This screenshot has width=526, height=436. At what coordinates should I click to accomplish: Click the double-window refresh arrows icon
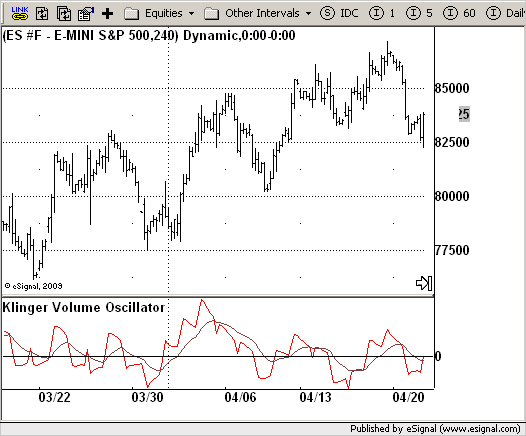coord(64,13)
